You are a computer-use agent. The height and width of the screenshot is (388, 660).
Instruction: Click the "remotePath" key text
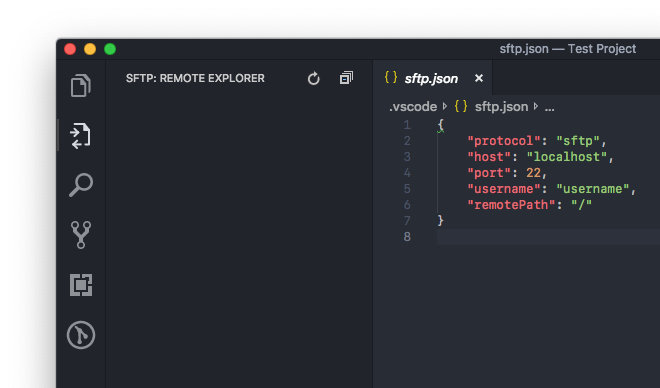click(x=511, y=205)
